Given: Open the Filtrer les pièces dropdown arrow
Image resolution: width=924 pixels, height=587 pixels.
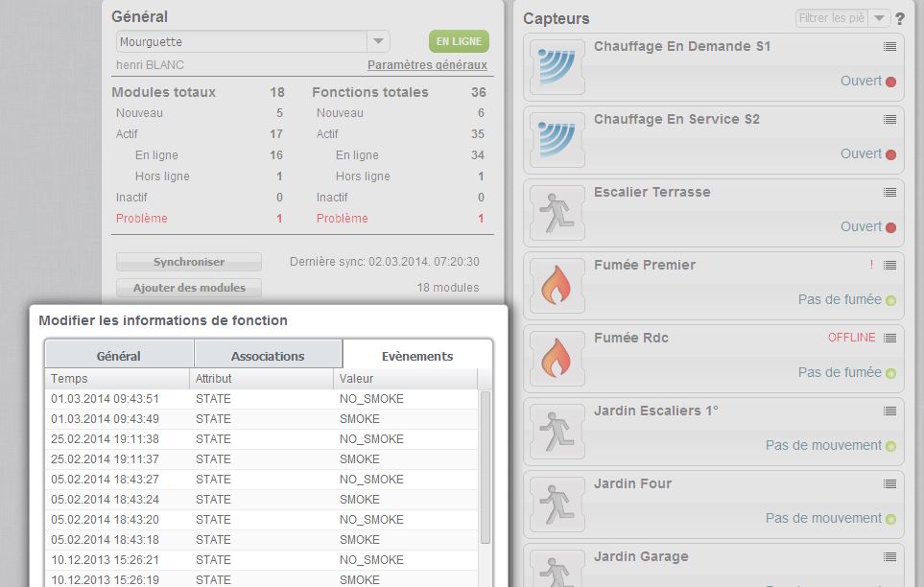Looking at the screenshot, I should [879, 18].
